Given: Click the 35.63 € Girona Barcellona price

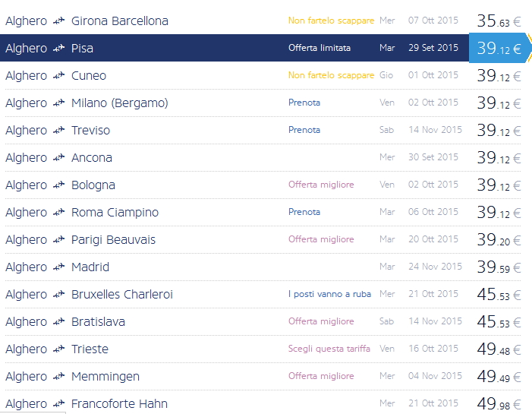Looking at the screenshot, I should [499, 21].
